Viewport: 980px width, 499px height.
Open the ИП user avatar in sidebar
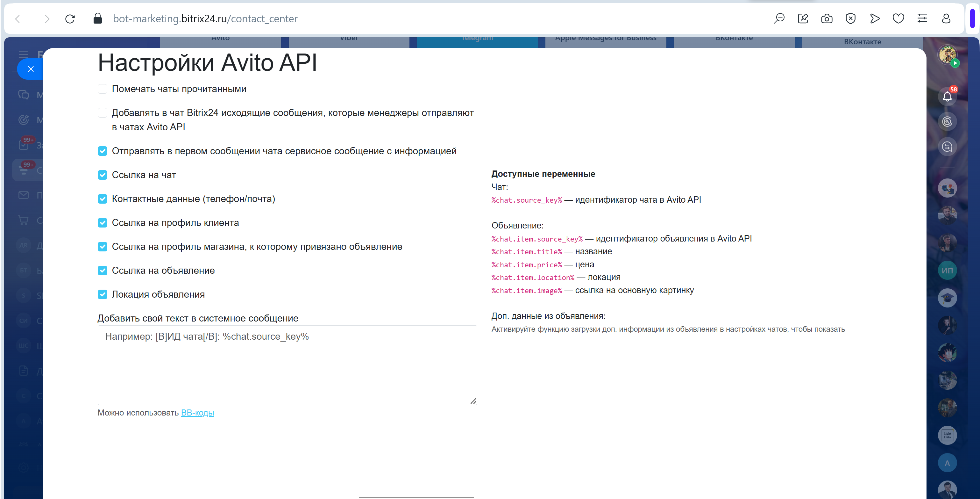[x=947, y=271]
